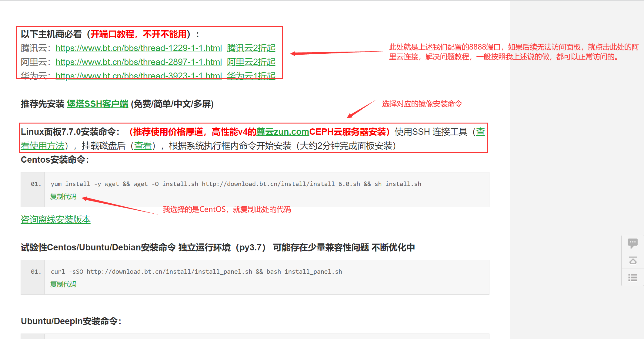Open Tencent Cloud thread-1229 tutorial link

139,48
